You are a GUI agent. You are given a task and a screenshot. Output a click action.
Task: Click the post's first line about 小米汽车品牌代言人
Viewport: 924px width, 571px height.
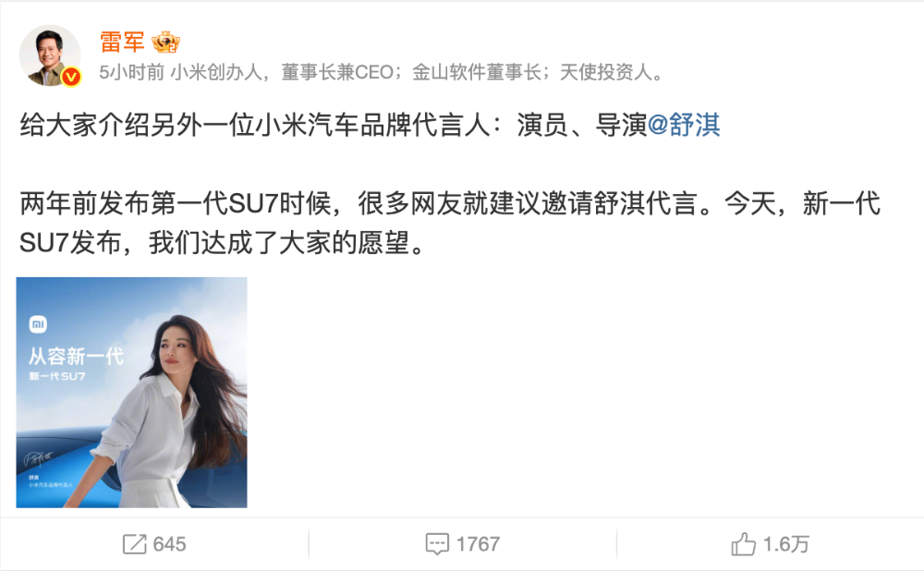(x=371, y=125)
